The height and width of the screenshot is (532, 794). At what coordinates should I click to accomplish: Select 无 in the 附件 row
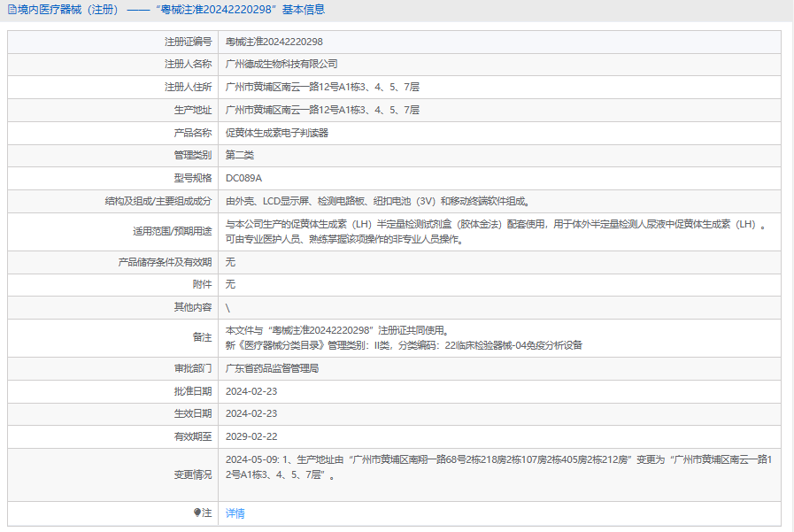(230, 284)
